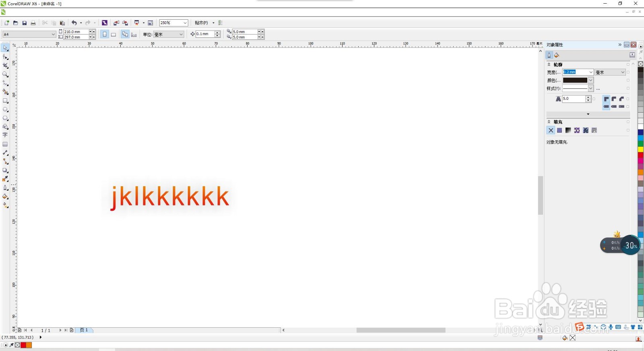The height and width of the screenshot is (351, 644).
Task: Select the mitered corner style
Action: tap(606, 99)
